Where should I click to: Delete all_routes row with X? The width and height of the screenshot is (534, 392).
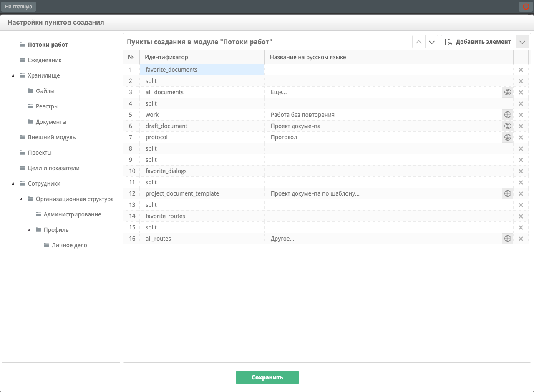pos(521,239)
